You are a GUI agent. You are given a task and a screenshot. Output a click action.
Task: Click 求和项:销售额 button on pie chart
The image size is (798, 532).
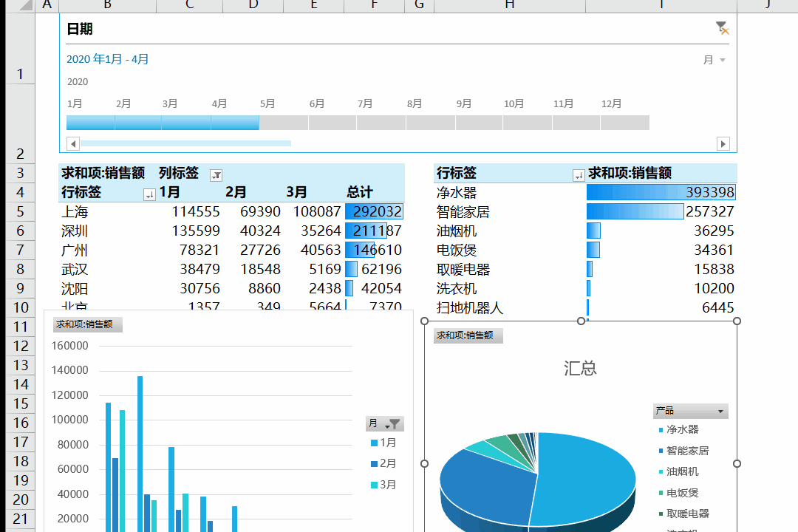coord(468,335)
